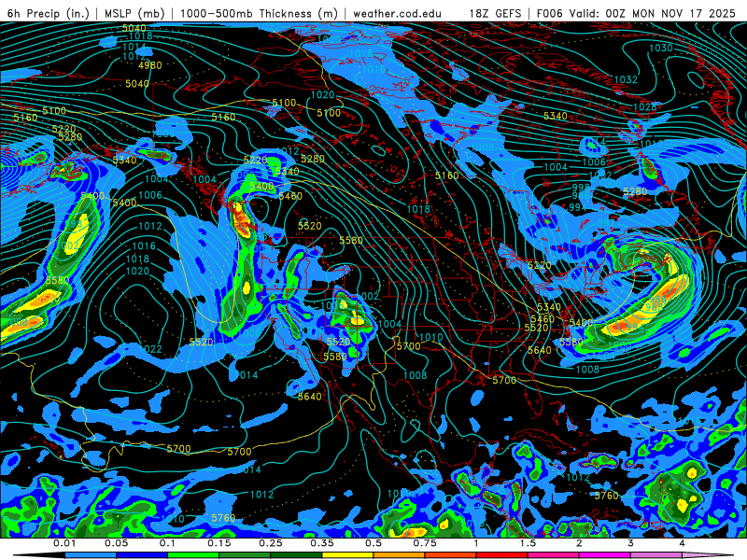The image size is (747, 560).
Task: Select the orange swatch on the color bar
Action: (400, 555)
